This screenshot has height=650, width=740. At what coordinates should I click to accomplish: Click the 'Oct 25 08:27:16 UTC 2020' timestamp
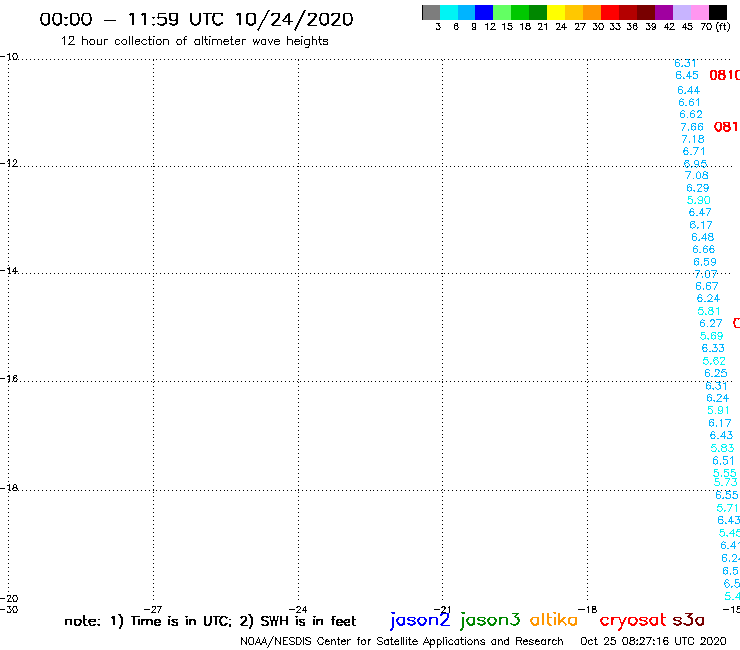pos(653,641)
